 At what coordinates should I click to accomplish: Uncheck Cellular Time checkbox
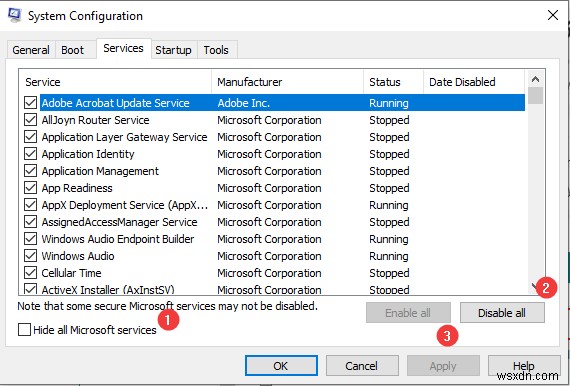coord(31,273)
